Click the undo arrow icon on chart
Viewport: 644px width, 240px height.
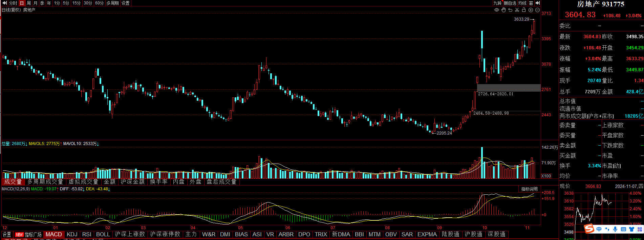(x=510, y=10)
